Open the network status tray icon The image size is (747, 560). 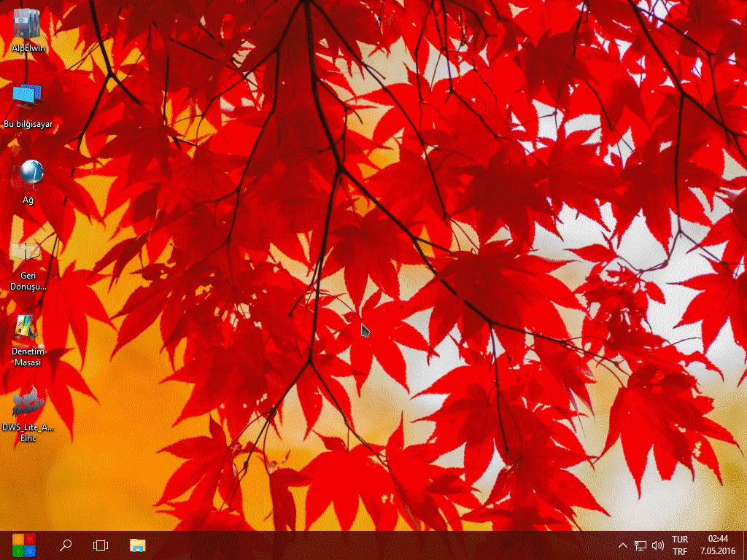640,545
